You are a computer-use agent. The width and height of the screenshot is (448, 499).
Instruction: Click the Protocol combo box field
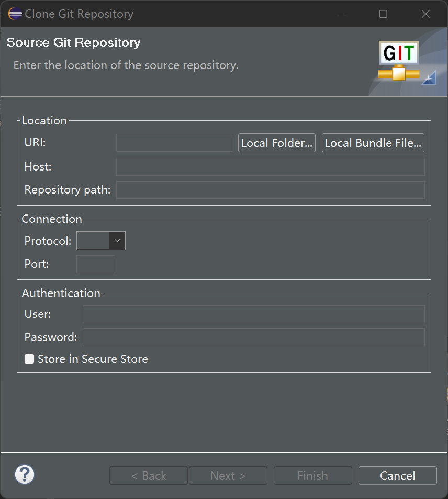[93, 241]
